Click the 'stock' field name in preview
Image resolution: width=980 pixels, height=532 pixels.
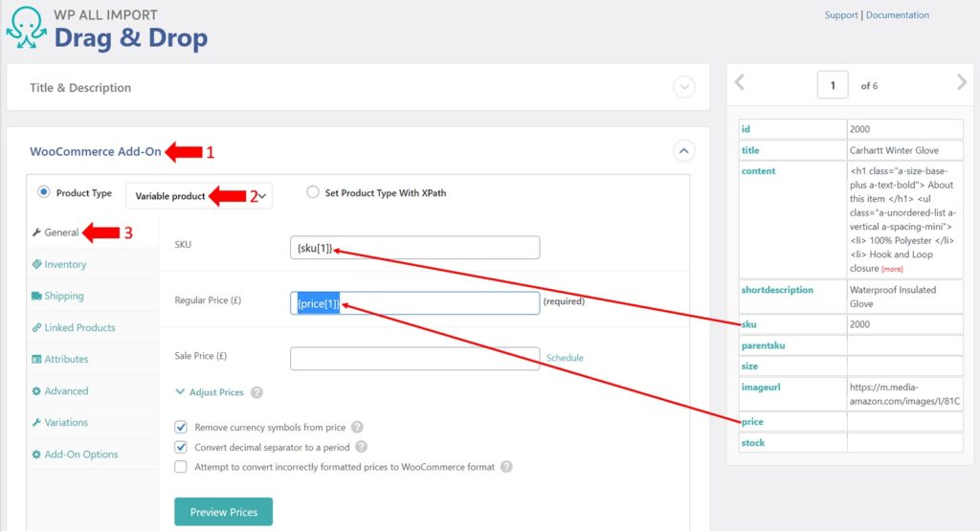pos(753,443)
